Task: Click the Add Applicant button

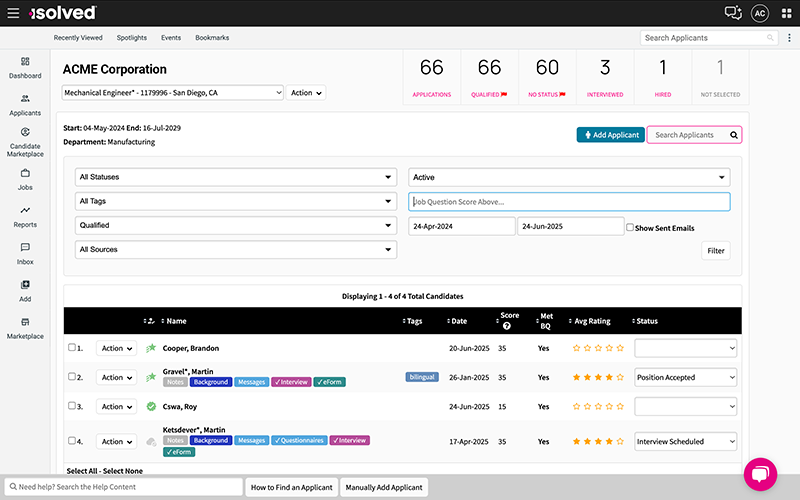Action: (x=610, y=135)
